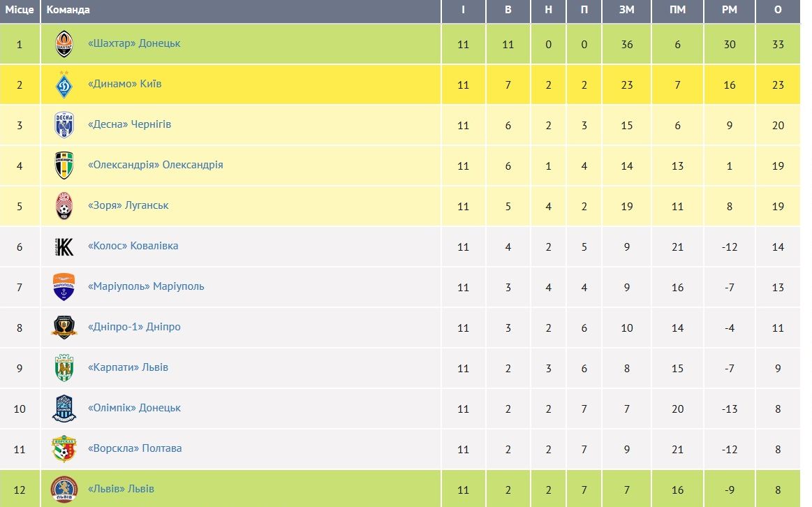Click the «Місце» column header
The image size is (812, 507).
pyautogui.click(x=20, y=10)
